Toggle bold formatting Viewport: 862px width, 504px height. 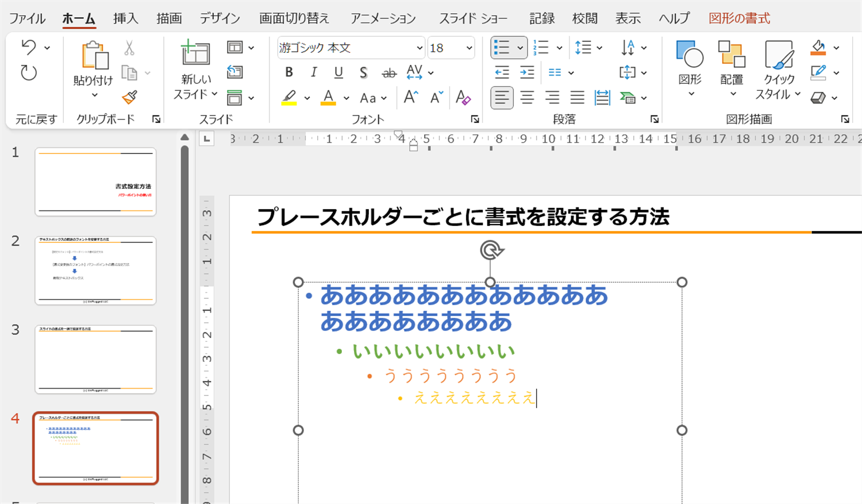tap(289, 72)
